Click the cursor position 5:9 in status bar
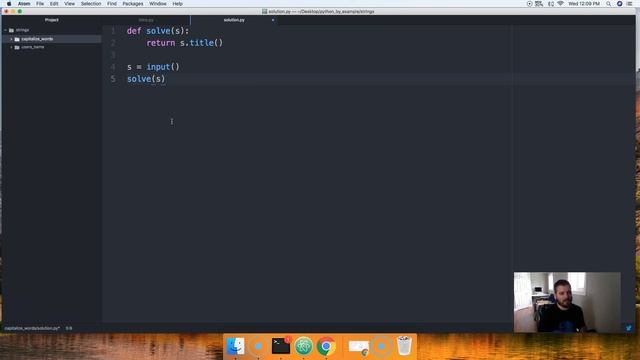The image size is (640, 360). pyautogui.click(x=69, y=328)
